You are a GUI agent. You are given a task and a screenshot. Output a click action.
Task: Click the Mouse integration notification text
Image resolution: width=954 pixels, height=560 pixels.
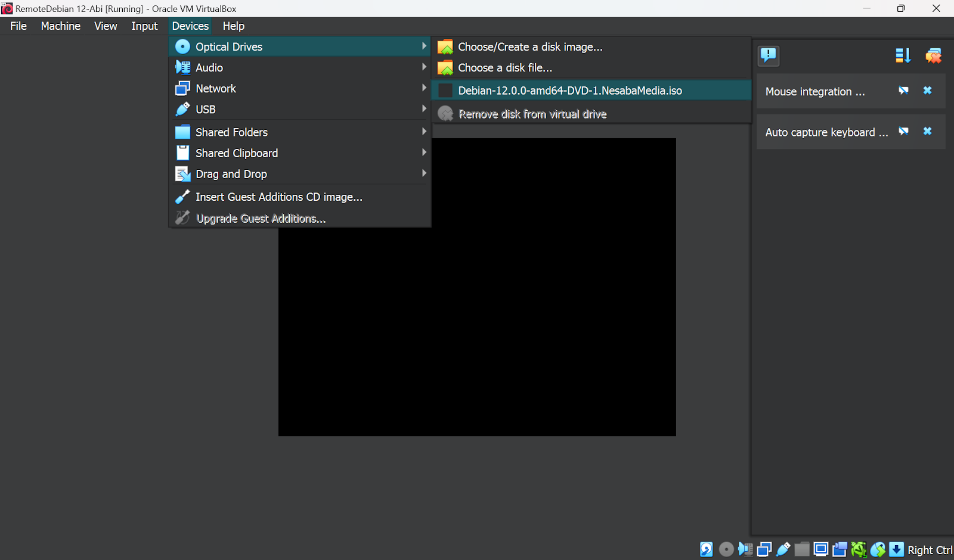point(815,91)
